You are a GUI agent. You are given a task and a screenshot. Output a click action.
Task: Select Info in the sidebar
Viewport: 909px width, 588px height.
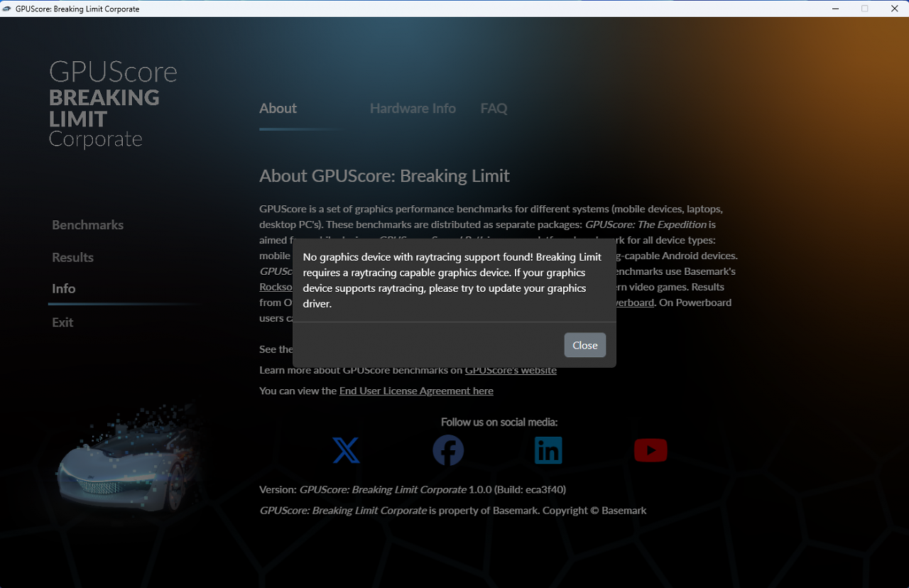click(x=63, y=289)
